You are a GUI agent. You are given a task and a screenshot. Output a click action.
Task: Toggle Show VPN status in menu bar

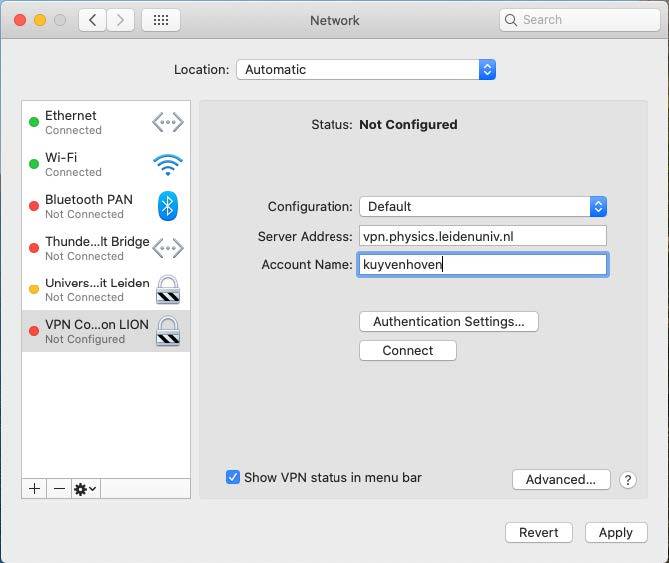(233, 477)
